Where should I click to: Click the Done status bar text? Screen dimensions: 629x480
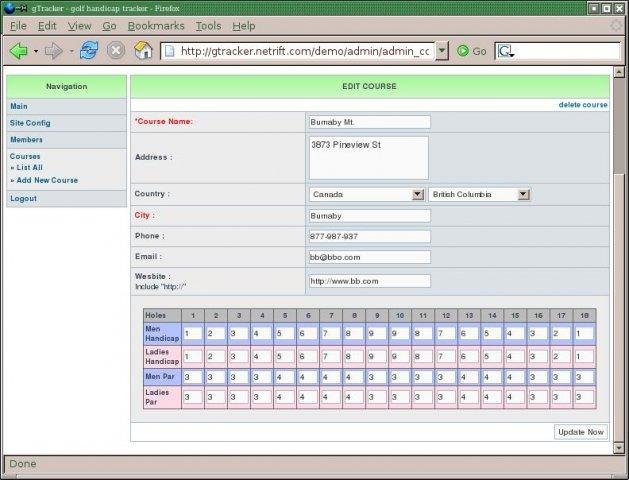[x=23, y=464]
